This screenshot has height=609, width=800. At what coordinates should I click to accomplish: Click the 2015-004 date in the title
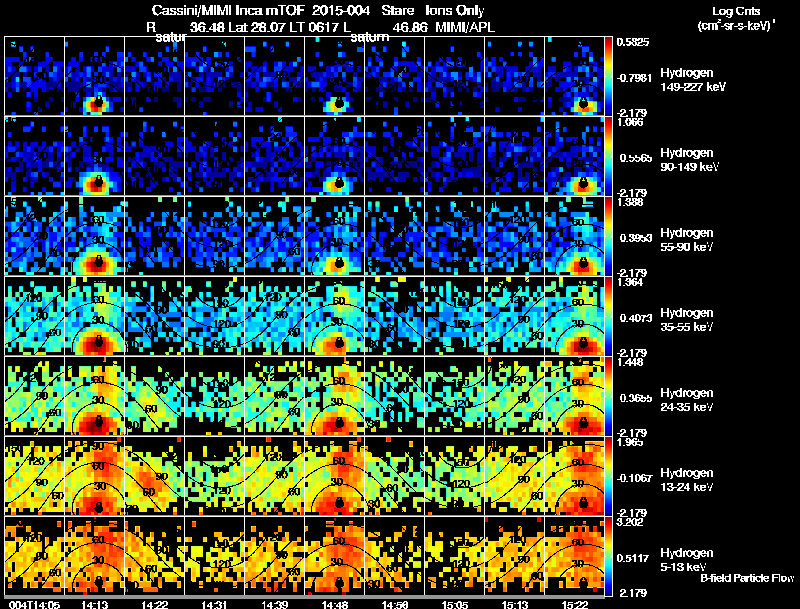tap(341, 10)
